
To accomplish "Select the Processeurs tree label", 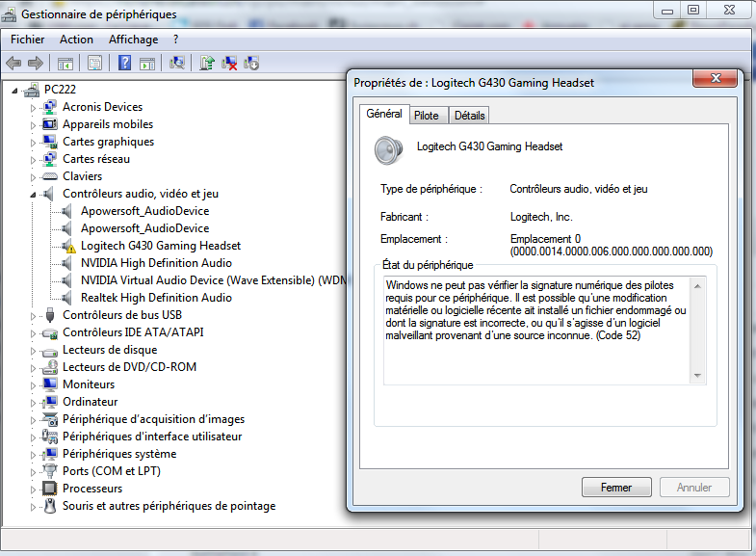I will 92,489.
